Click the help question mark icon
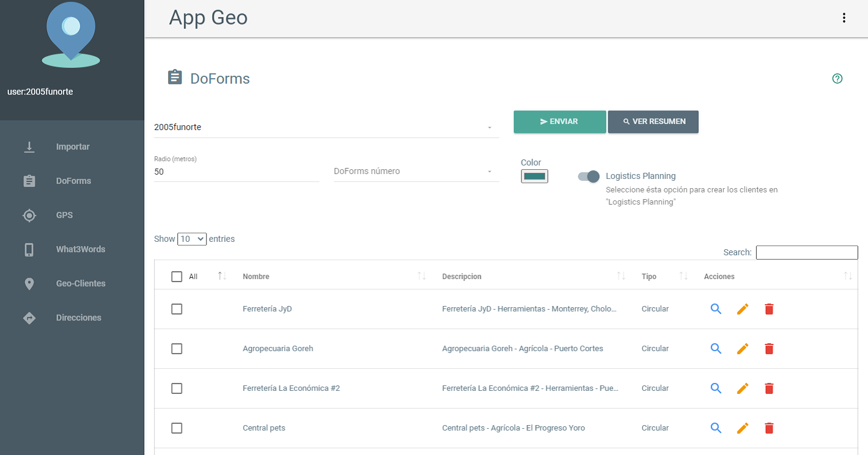 click(837, 78)
